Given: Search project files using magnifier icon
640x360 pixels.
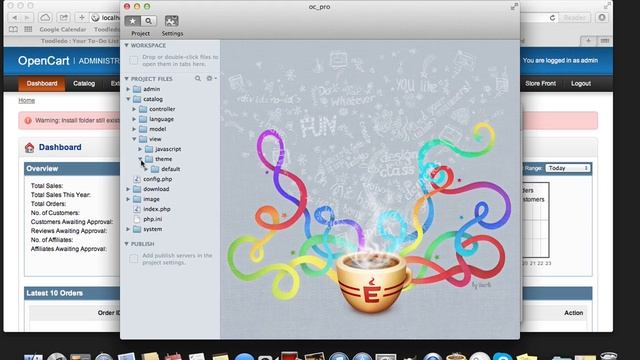Looking at the screenshot, I should 198,78.
